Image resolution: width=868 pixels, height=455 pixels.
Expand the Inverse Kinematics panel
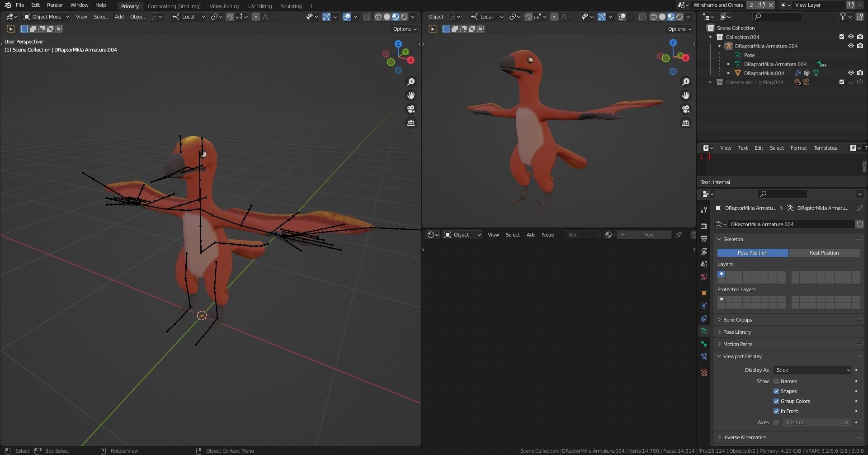click(788, 437)
